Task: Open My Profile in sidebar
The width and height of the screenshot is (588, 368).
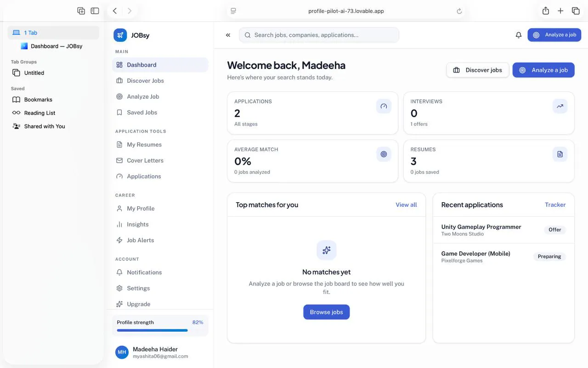Action: tap(160, 209)
